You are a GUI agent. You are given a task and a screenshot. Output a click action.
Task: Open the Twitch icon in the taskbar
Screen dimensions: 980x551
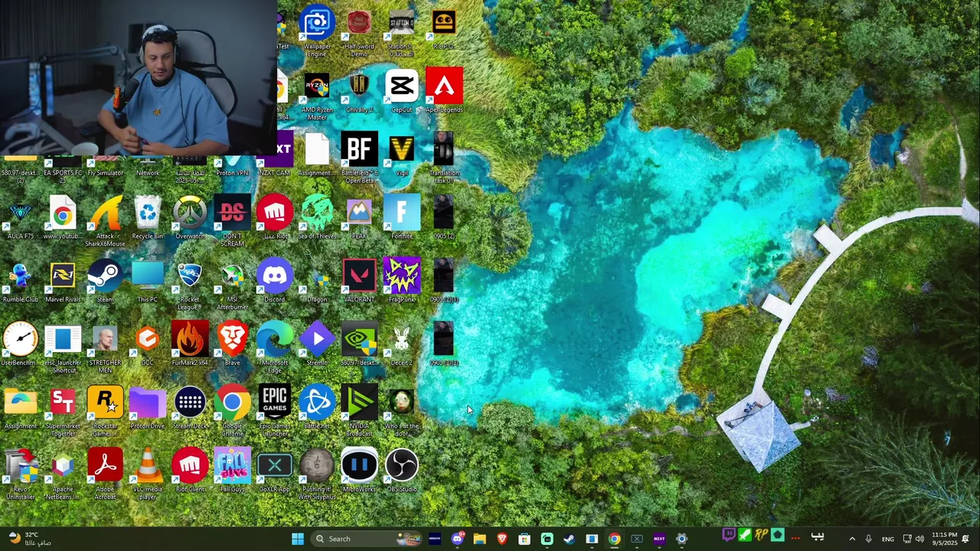pyautogui.click(x=729, y=536)
